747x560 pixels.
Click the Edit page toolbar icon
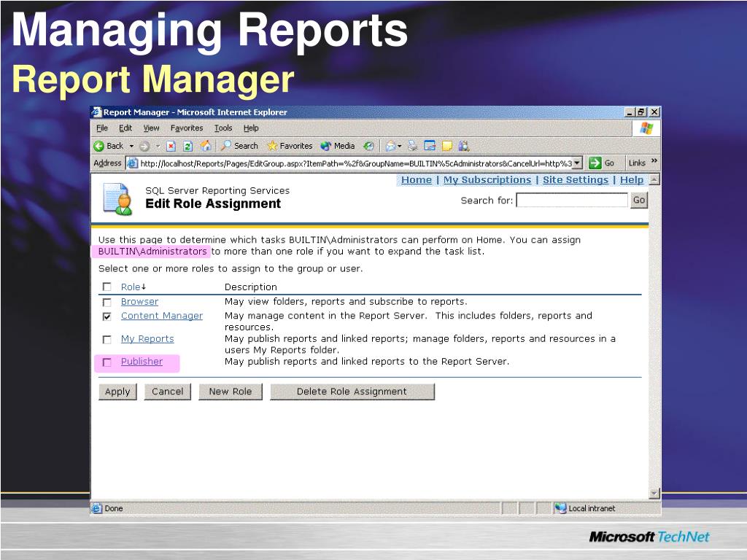pos(430,146)
